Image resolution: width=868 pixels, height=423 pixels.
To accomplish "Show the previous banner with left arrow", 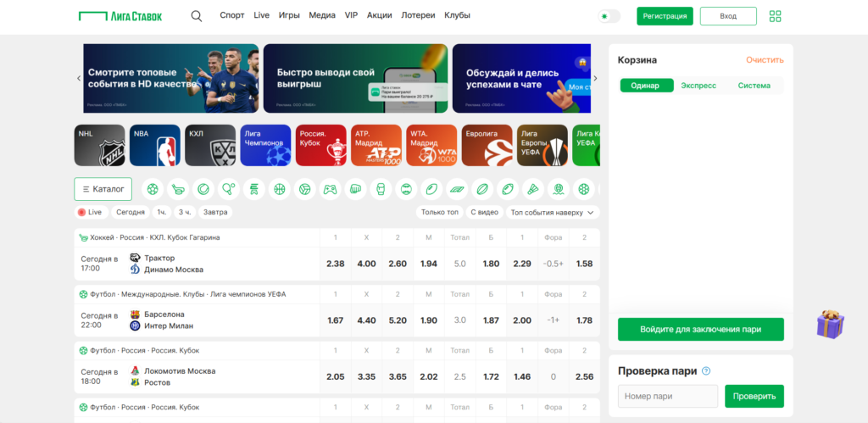I will [x=79, y=79].
